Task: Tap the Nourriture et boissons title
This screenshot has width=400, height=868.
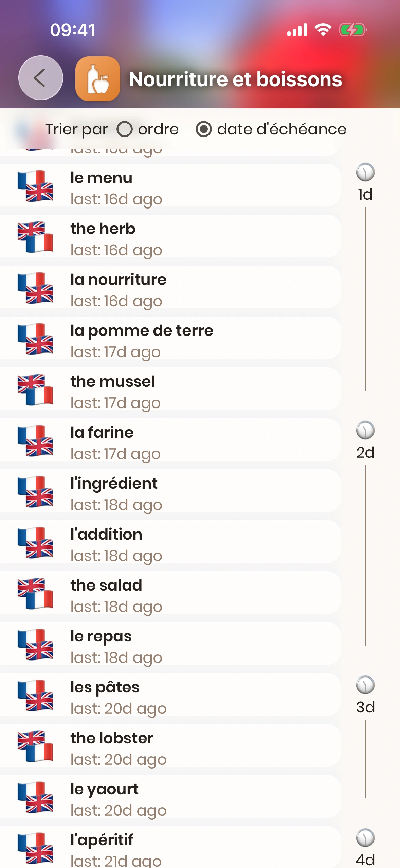Action: click(x=235, y=79)
